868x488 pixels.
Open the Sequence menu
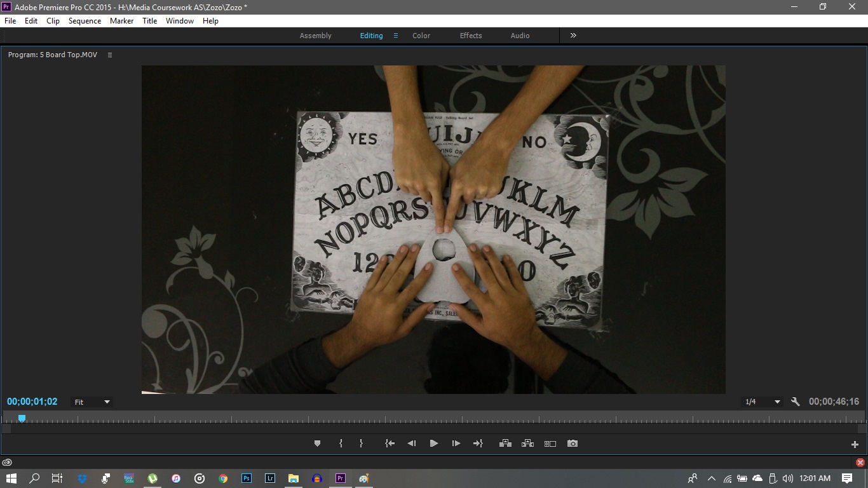coord(85,21)
